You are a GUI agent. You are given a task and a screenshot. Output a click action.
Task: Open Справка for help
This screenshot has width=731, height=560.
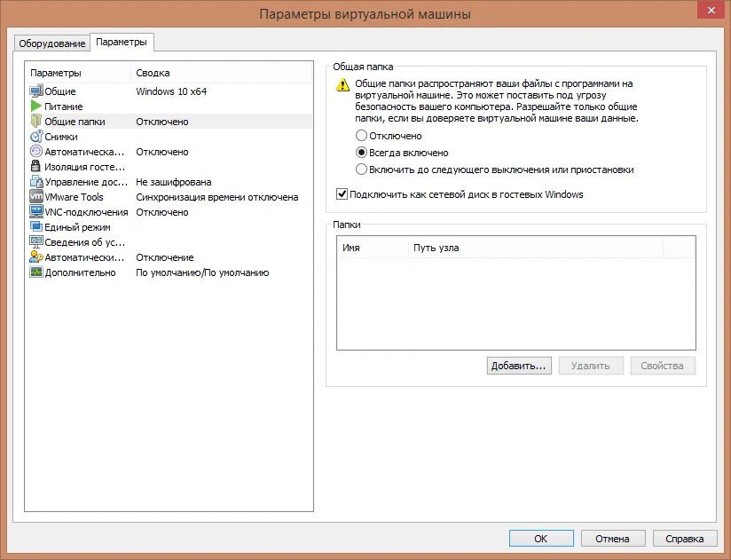coord(683,538)
